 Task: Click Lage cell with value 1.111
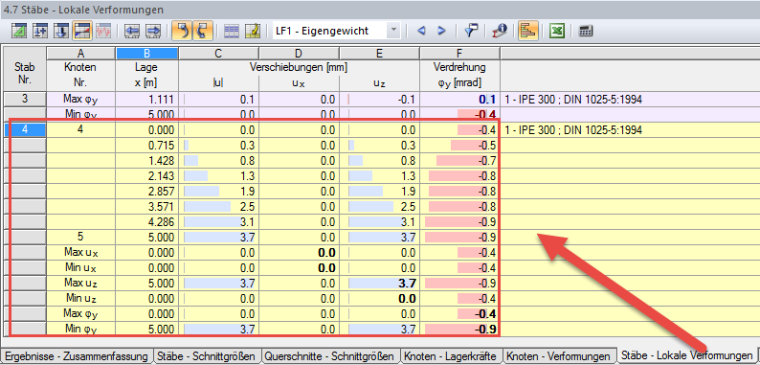tap(147, 99)
